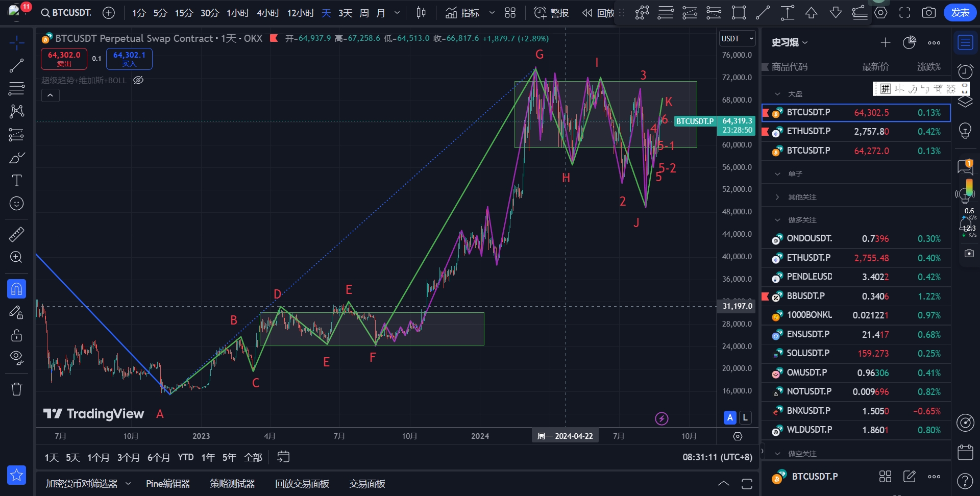Image resolution: width=980 pixels, height=496 pixels.
Task: Open the favorites star toolbar button
Action: pyautogui.click(x=16, y=475)
